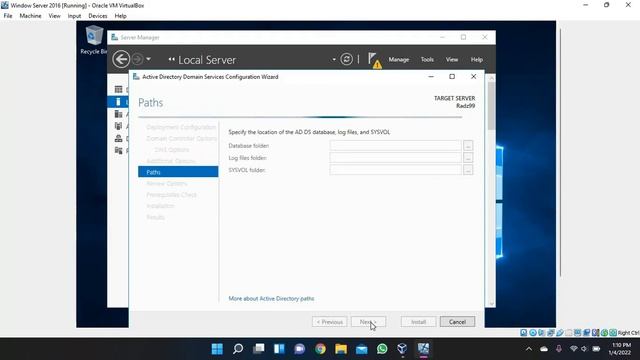Open Task View on the taskbar
Image resolution: width=640 pixels, height=360 pixels.
pos(258,349)
